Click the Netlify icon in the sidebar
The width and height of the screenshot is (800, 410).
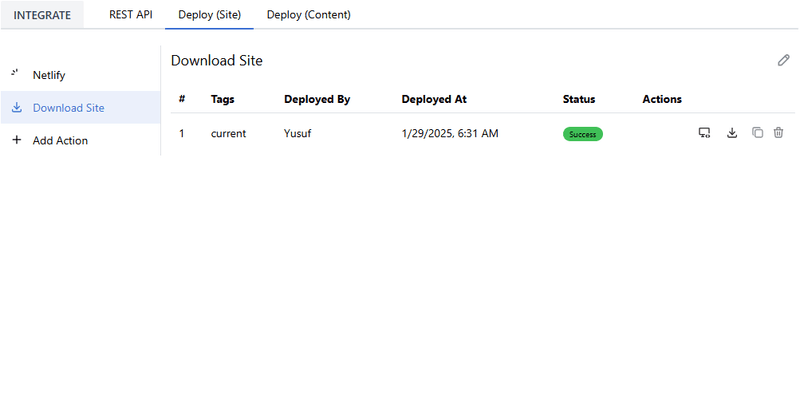[16, 74]
